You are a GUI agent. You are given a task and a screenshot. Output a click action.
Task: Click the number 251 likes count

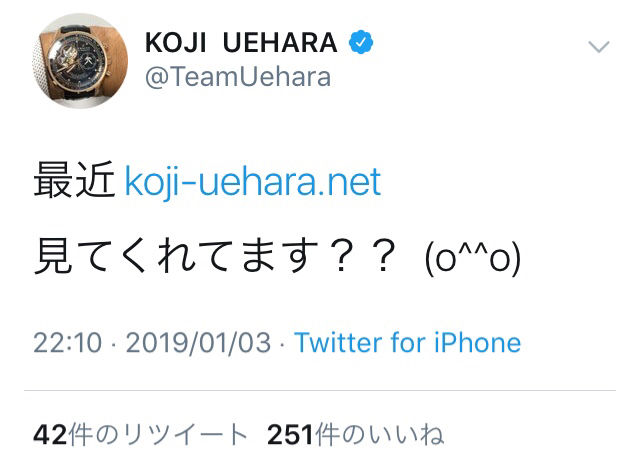(289, 435)
